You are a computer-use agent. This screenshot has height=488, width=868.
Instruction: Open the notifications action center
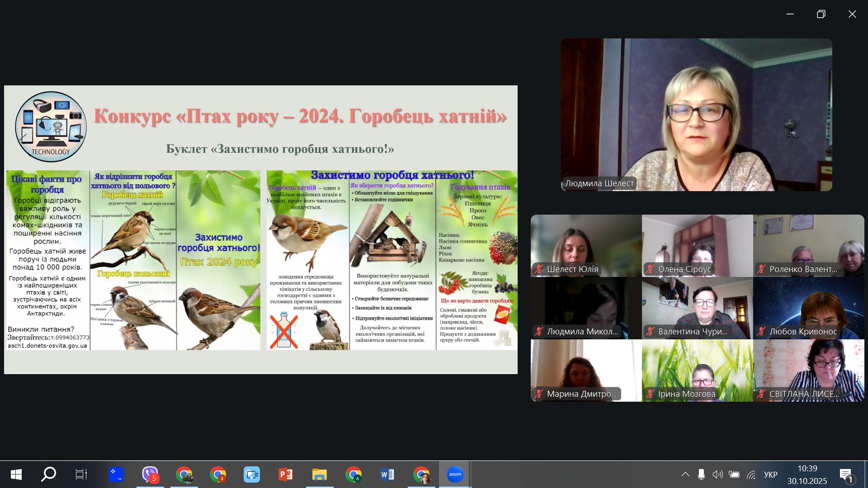coord(845,474)
